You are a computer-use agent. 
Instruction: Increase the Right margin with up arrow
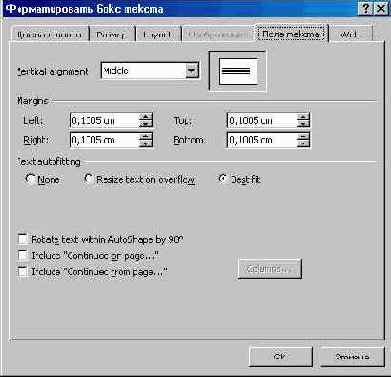[x=145, y=136]
